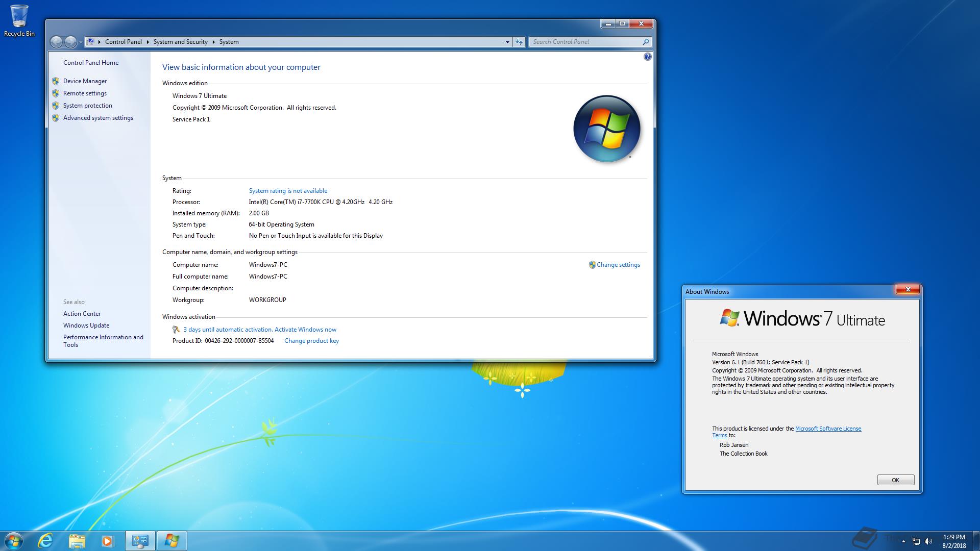Click Change settings for computer name
The image size is (980, 551).
tap(618, 265)
